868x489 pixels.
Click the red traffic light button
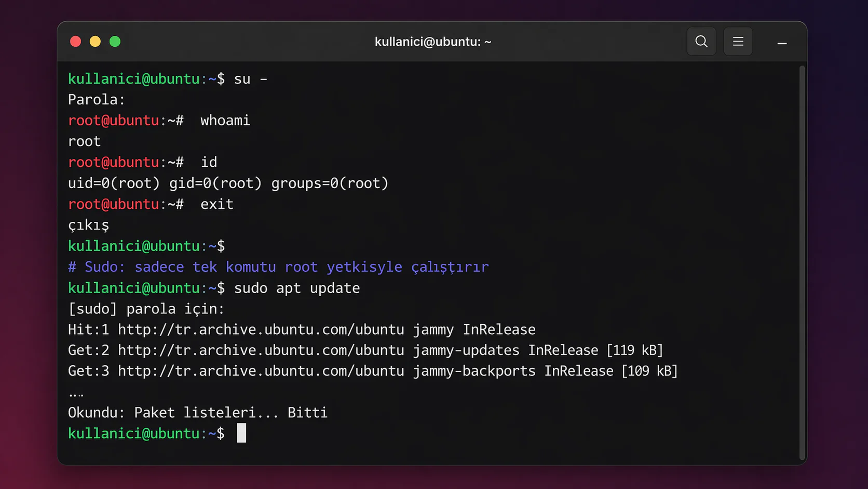(75, 41)
